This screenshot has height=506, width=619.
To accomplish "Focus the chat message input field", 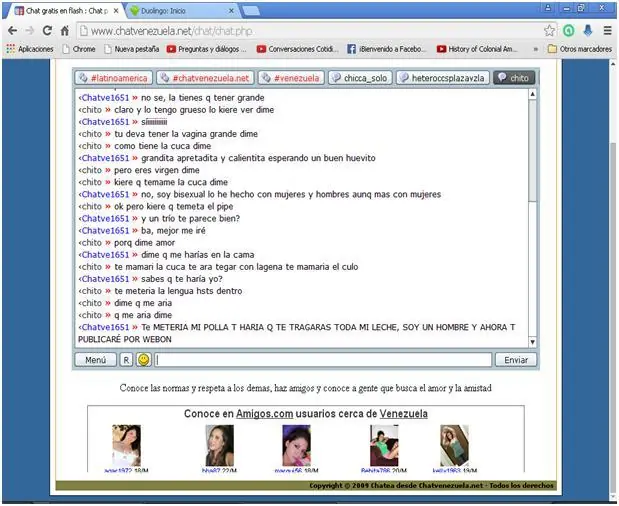I will 323,360.
